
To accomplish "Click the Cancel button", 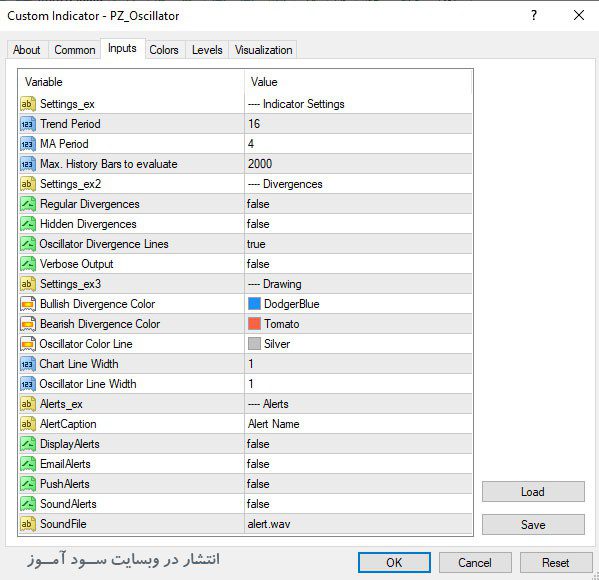I will (475, 562).
